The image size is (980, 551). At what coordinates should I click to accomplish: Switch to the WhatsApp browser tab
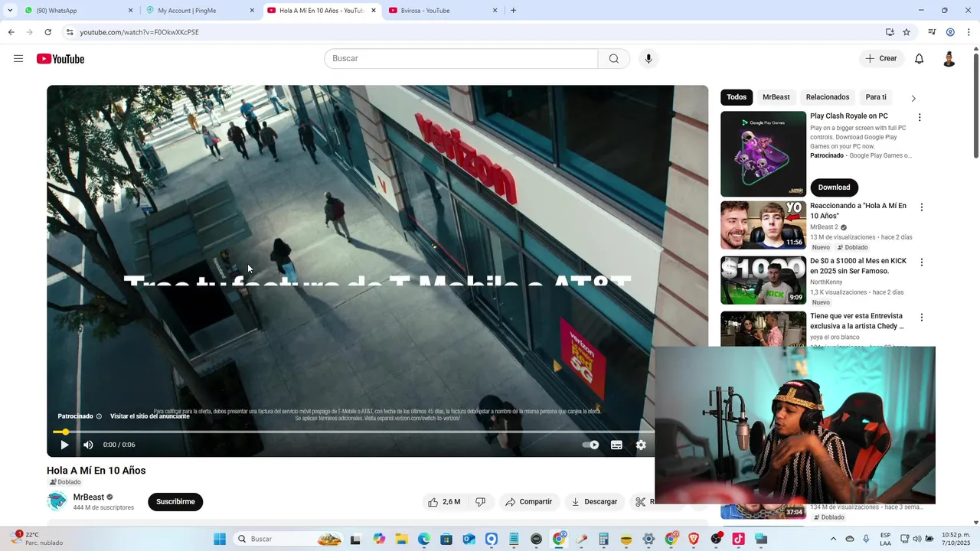pyautogui.click(x=77, y=11)
